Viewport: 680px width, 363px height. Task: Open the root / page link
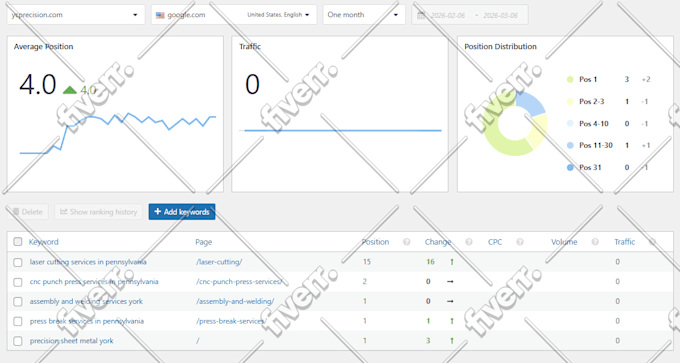pyautogui.click(x=197, y=341)
